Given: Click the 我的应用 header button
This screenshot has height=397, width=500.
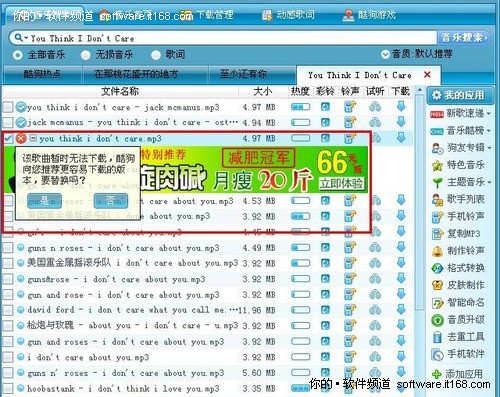Looking at the screenshot, I should pos(460,95).
